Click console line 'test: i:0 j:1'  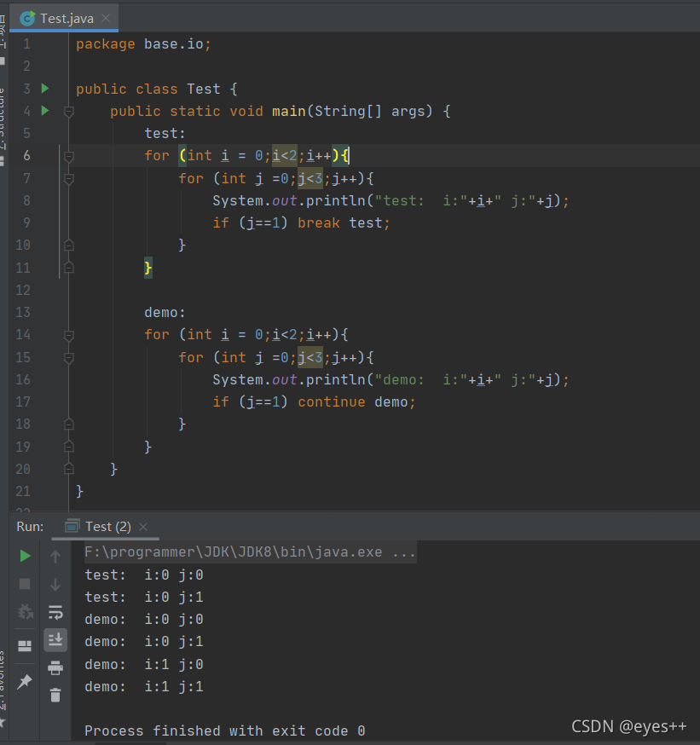point(144,598)
